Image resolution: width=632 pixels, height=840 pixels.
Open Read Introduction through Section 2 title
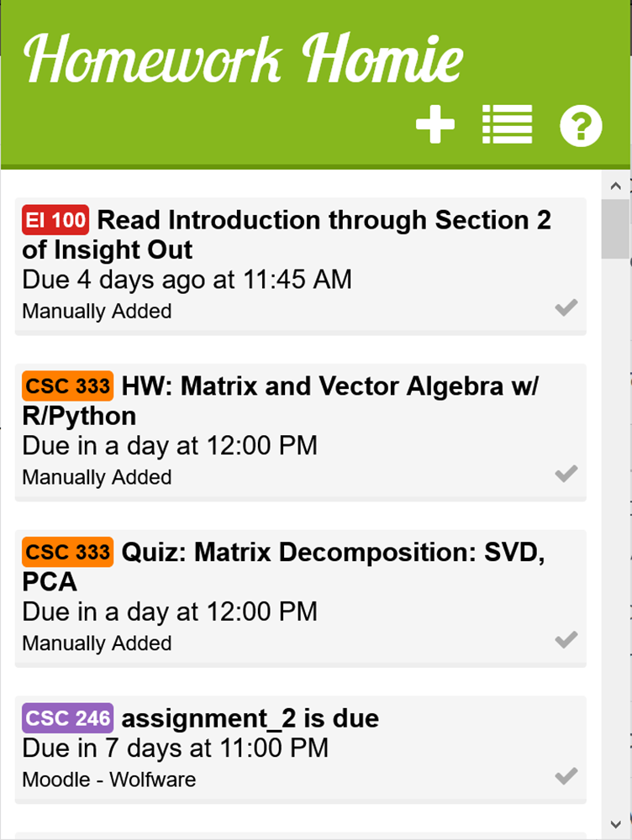tap(287, 234)
